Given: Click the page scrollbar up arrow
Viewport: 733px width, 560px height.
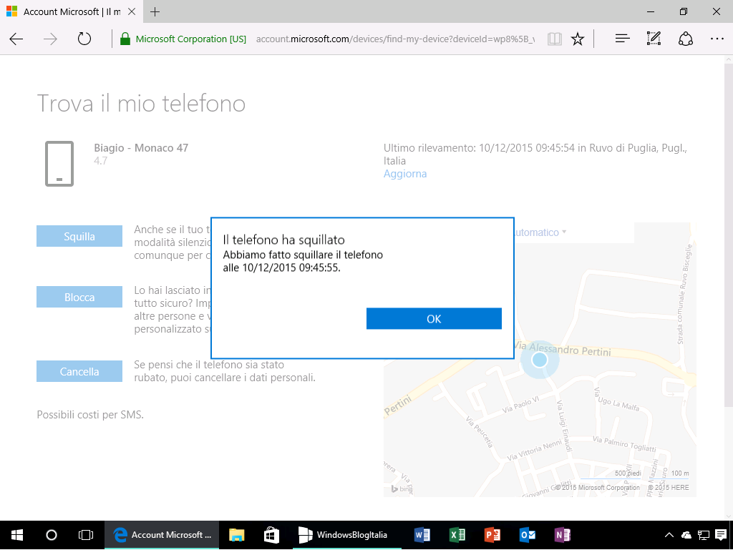Looking at the screenshot, I should [728, 60].
